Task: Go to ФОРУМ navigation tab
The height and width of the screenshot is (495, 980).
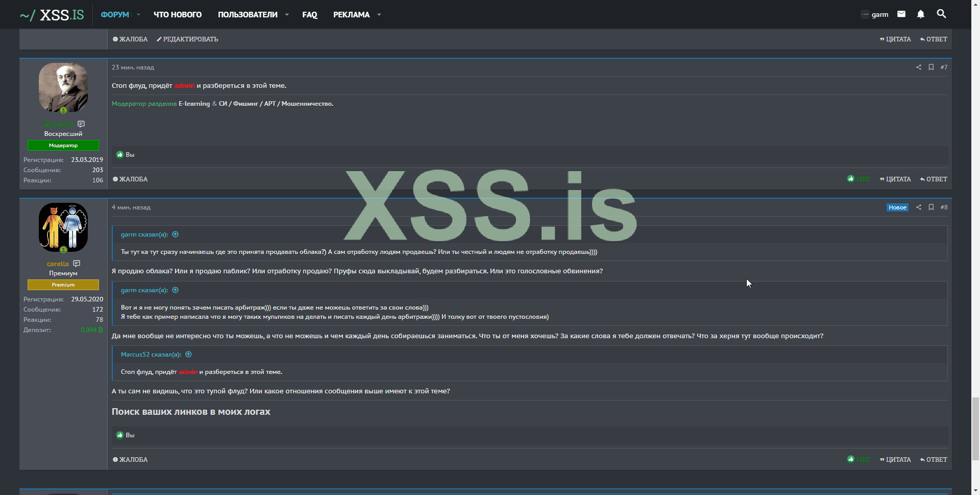Action: [115, 15]
